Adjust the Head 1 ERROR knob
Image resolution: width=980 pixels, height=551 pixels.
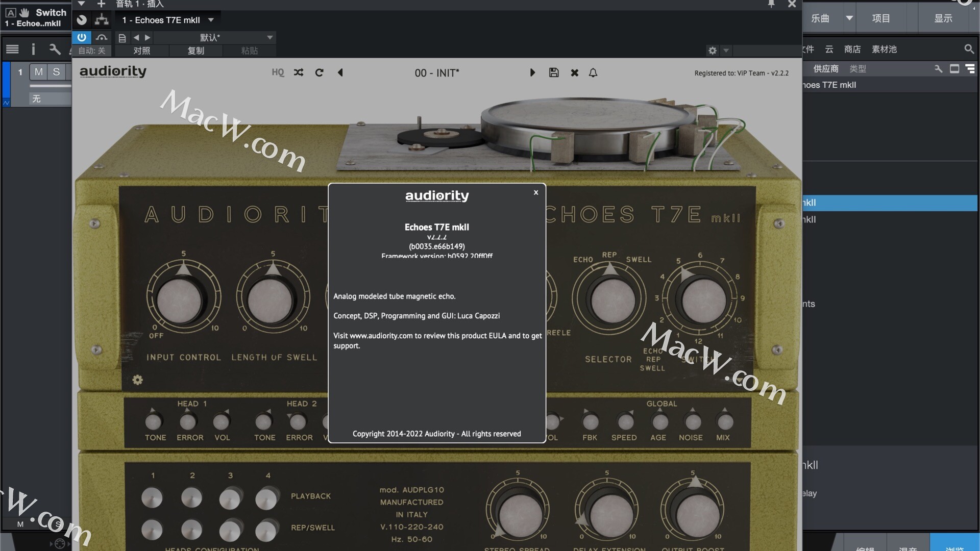[188, 421]
